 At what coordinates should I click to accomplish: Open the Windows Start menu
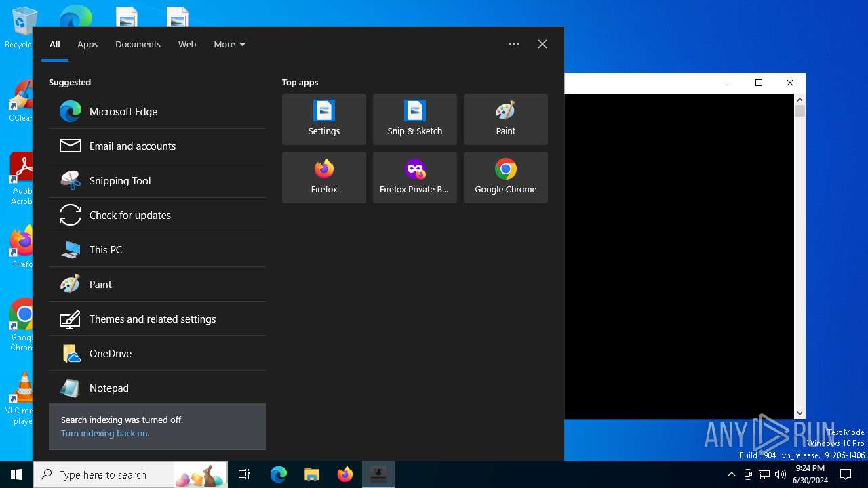16,475
